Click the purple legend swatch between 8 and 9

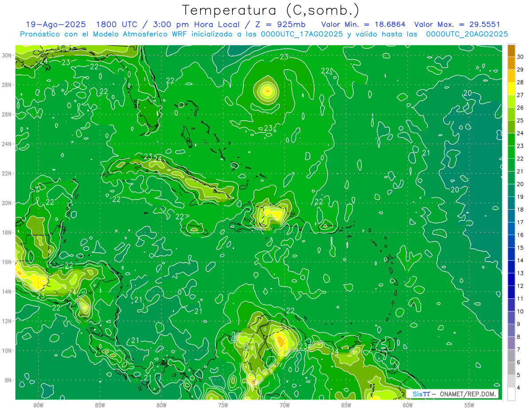coord(512,330)
